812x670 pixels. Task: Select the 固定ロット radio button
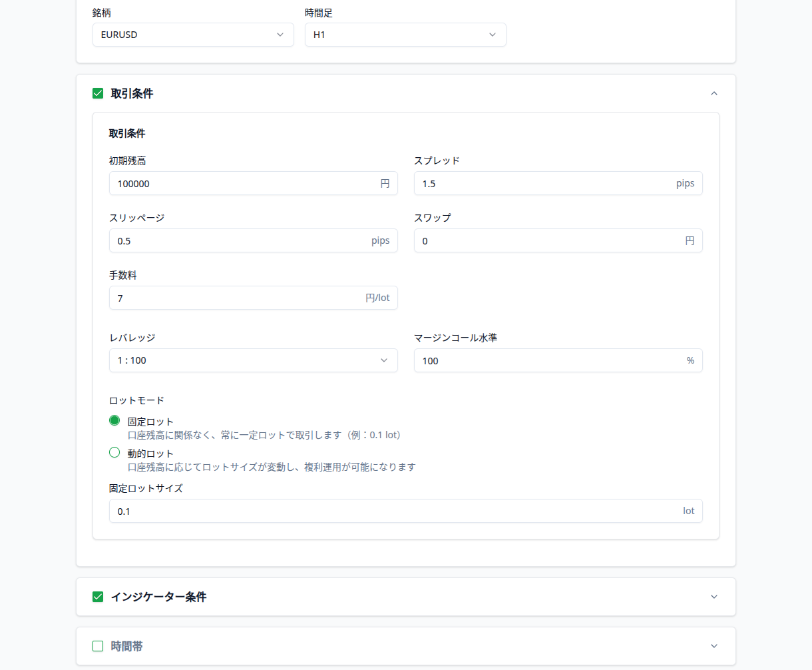pyautogui.click(x=114, y=420)
